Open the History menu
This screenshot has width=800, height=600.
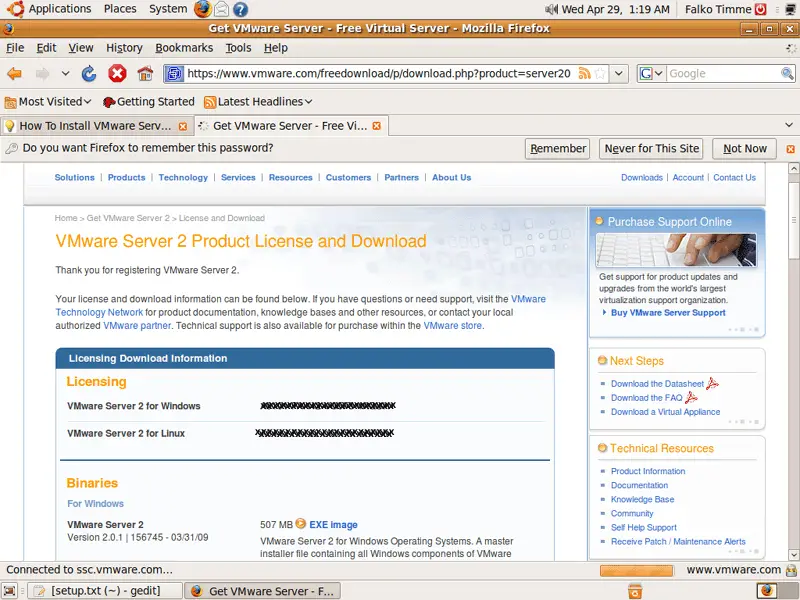[124, 48]
